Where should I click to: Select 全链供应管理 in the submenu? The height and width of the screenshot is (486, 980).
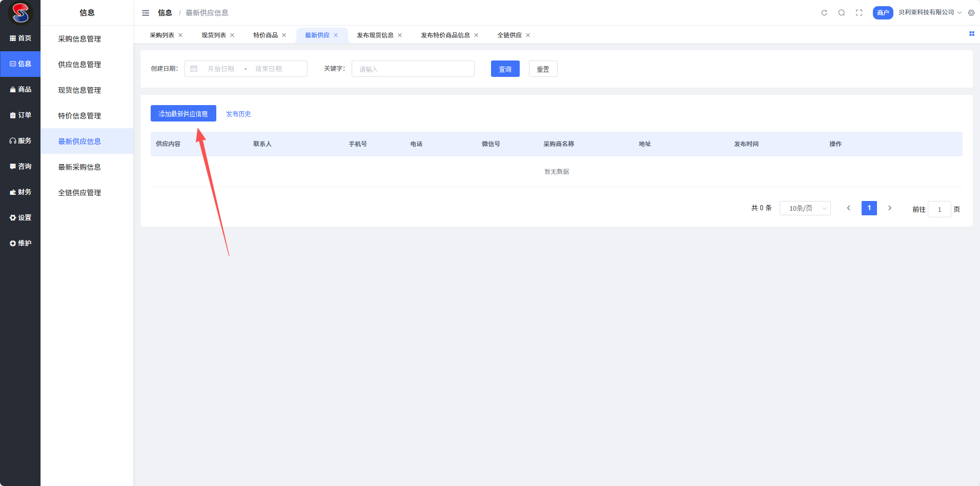[79, 193]
